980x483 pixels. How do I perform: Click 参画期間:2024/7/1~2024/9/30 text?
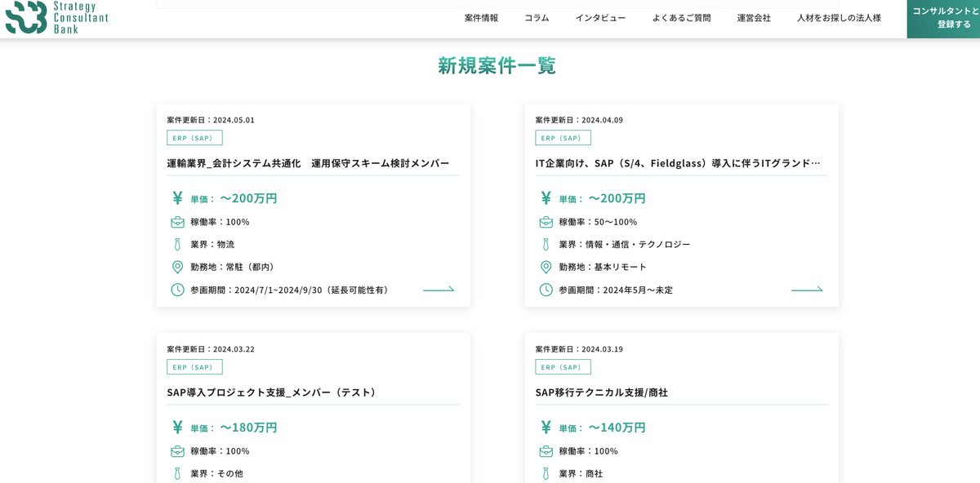pyautogui.click(x=292, y=290)
